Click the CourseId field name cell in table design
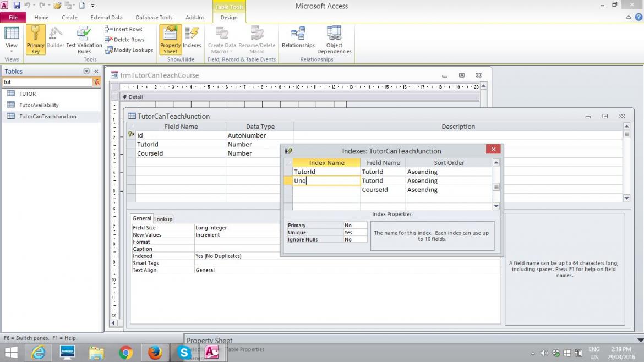Image resolution: width=644 pixels, height=362 pixels. 181,153
